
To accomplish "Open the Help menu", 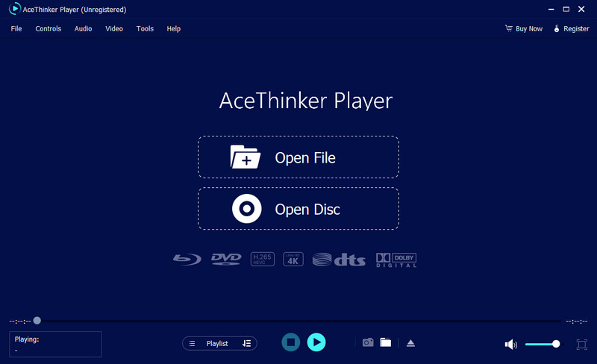I will (x=173, y=28).
